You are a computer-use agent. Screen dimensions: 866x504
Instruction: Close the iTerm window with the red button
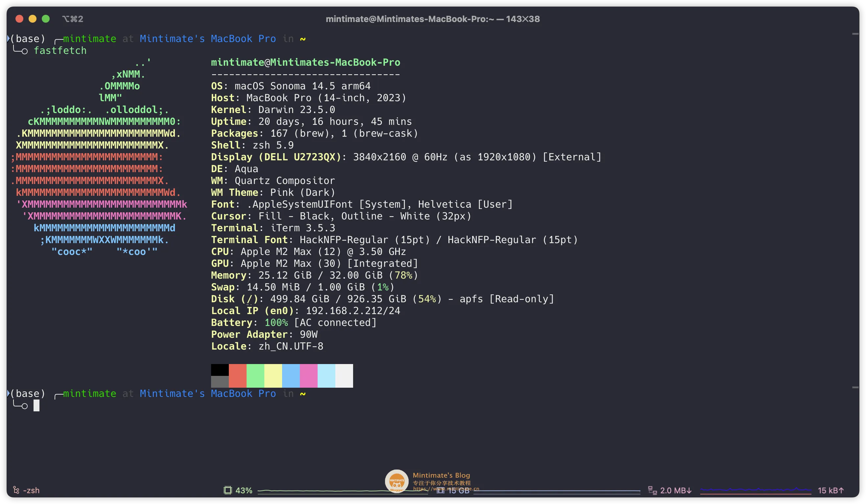click(x=19, y=19)
